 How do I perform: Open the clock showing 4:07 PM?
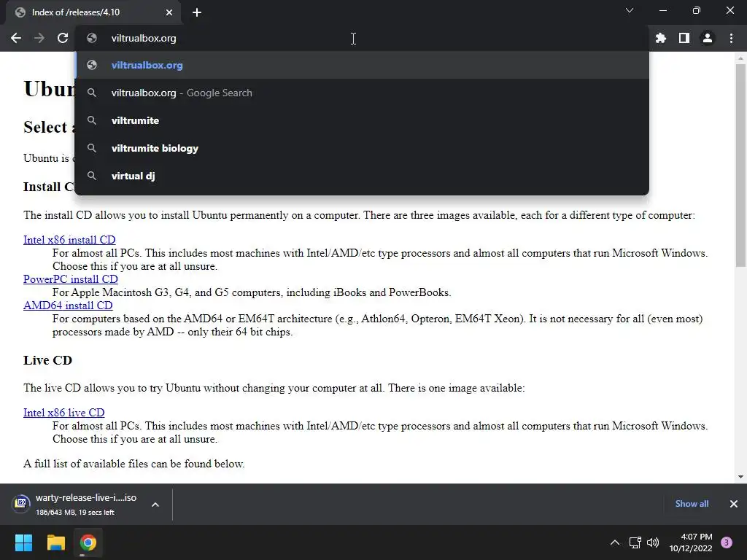pyautogui.click(x=691, y=542)
